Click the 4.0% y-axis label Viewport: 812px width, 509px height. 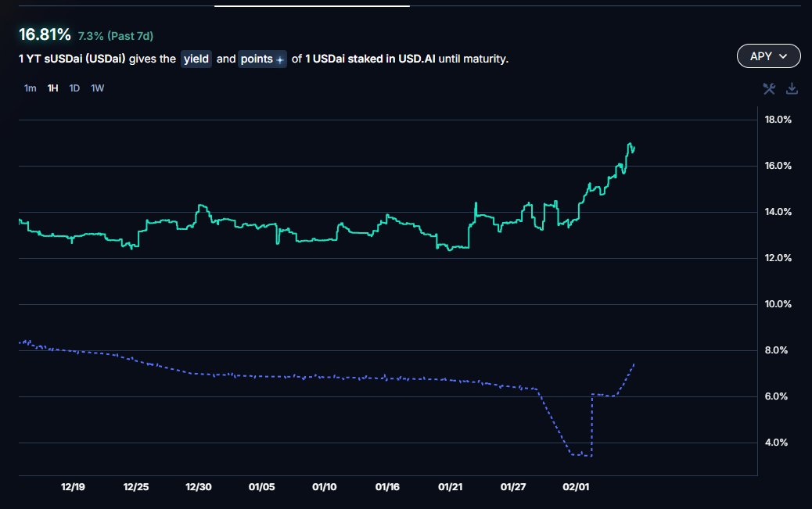click(776, 443)
